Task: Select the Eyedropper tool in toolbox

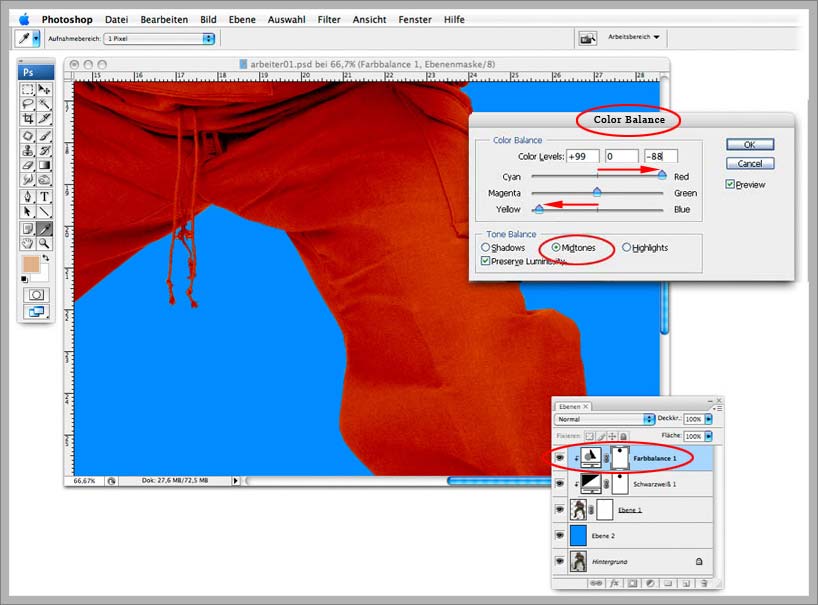Action: click(44, 228)
